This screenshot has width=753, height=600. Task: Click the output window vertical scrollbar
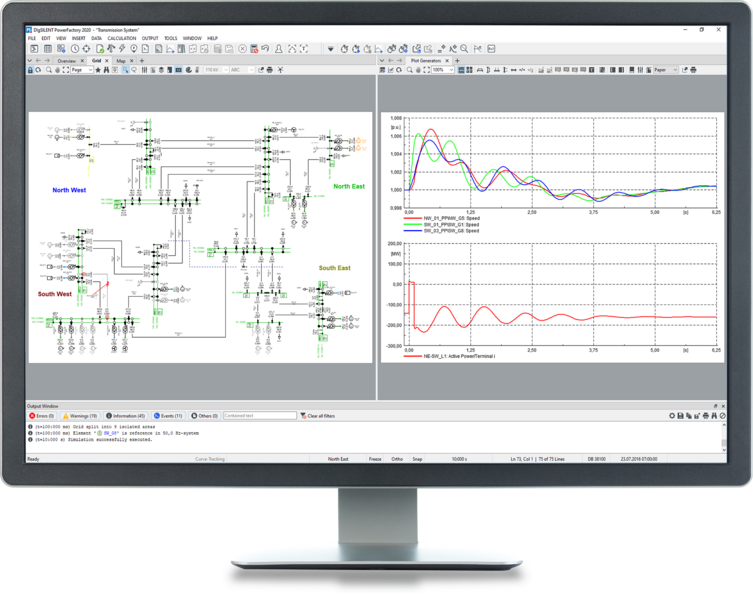[x=723, y=438]
